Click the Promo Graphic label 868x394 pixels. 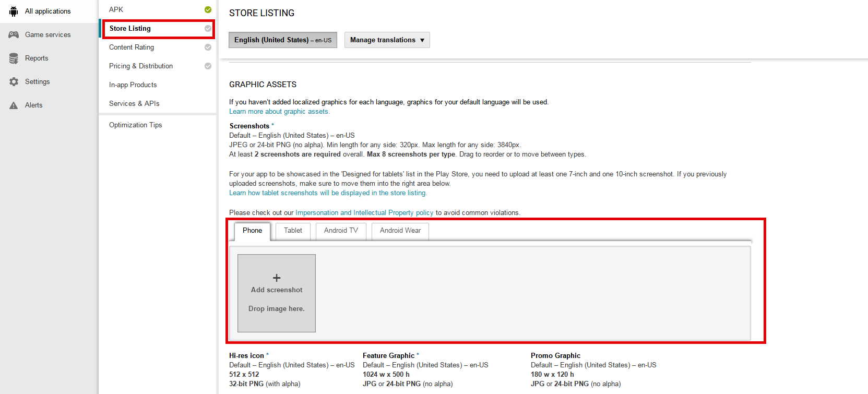[555, 356]
